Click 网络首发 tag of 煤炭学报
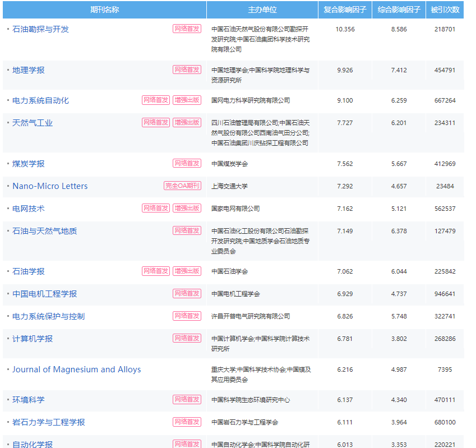The image size is (476, 448). coord(187,163)
